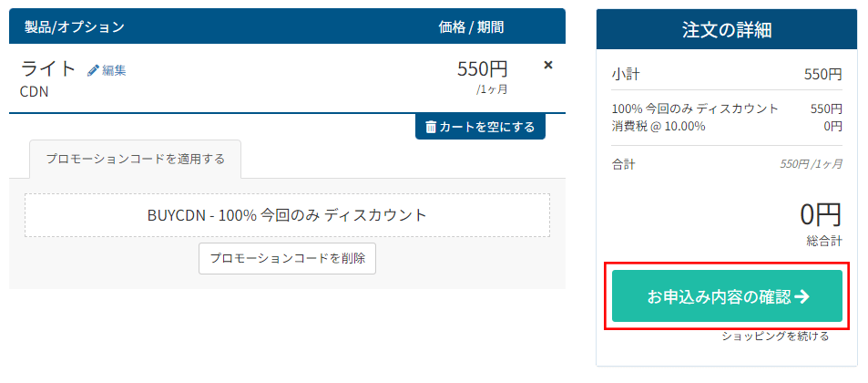
Task: Click the 価格 / 期間 column header
Action: pos(471,27)
